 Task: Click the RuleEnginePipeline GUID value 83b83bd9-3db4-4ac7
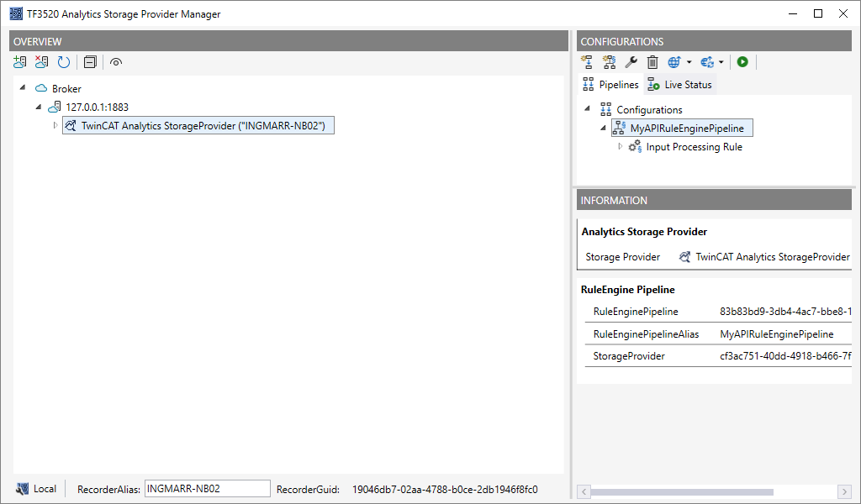tap(785, 312)
